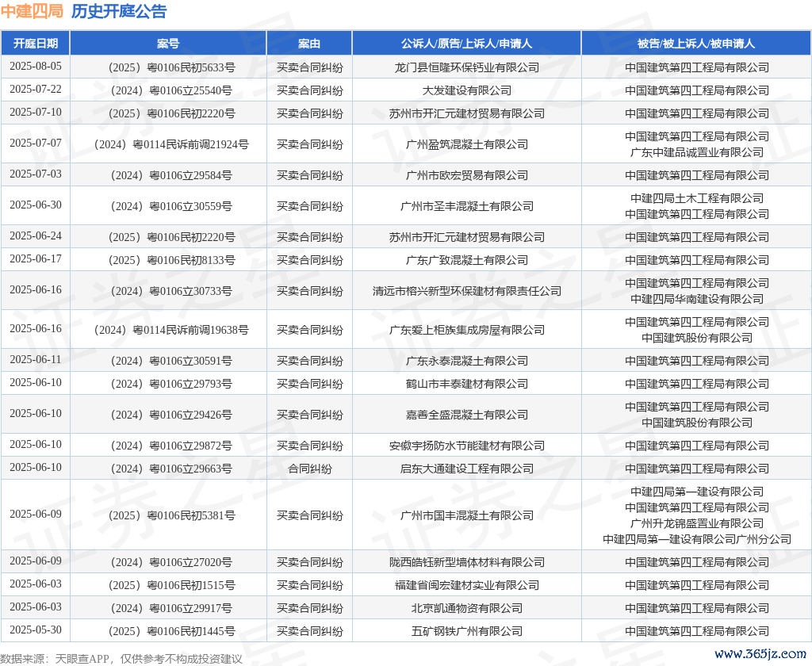
Task: Click the date cell 2025-06-30
Action: (x=35, y=205)
